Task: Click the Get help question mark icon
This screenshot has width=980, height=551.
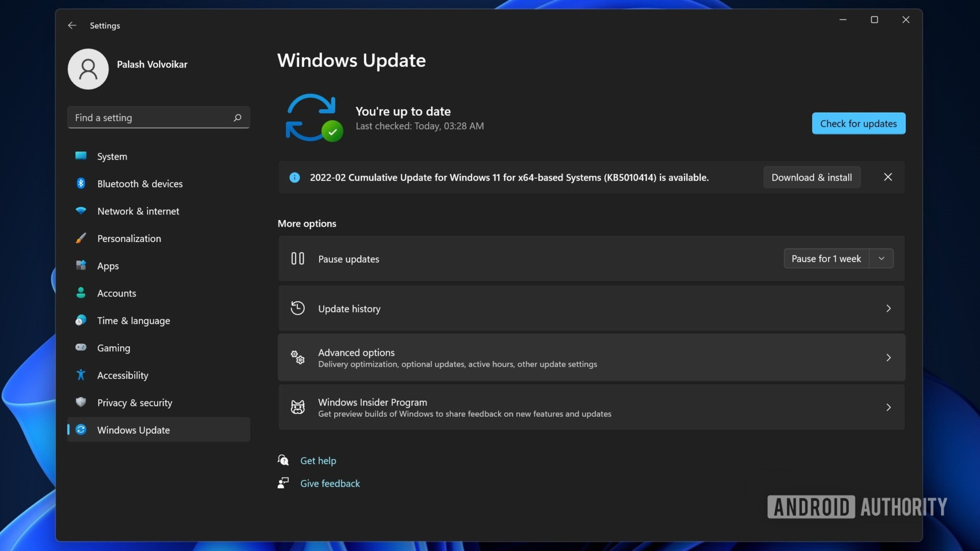Action: tap(283, 460)
